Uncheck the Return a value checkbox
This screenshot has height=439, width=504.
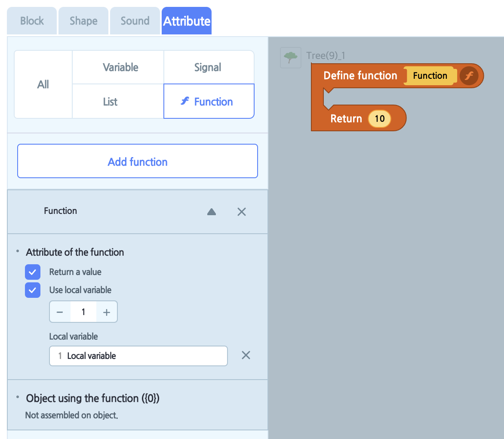pos(33,272)
